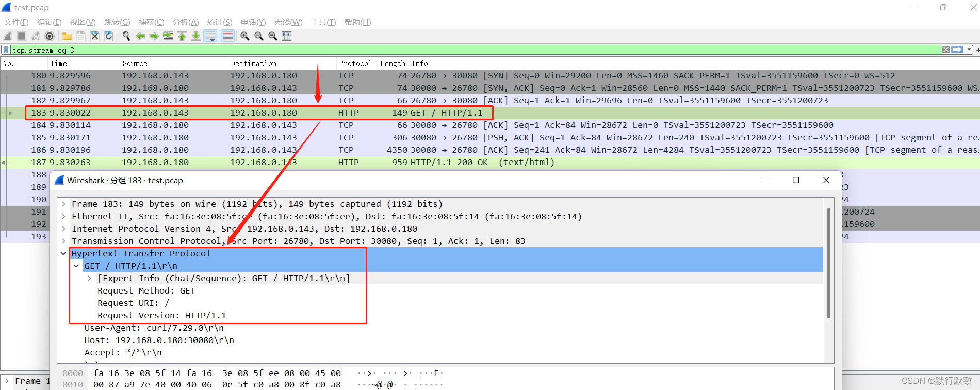The image size is (980, 390).
Task: Open 捕获(C) menu
Action: tap(151, 22)
